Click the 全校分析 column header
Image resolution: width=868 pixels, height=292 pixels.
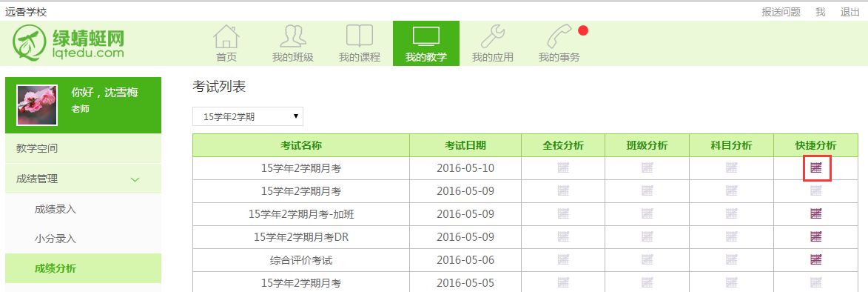click(x=563, y=145)
